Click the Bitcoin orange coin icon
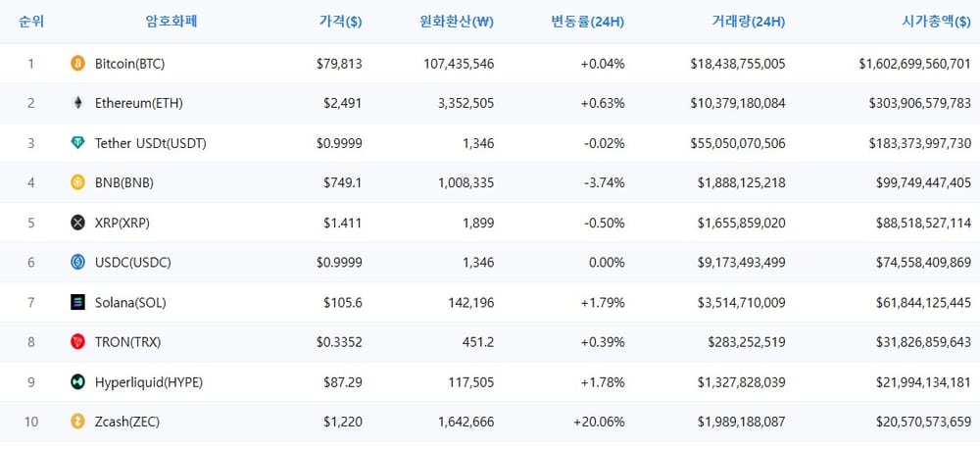The width and height of the screenshot is (980, 450). click(x=77, y=63)
